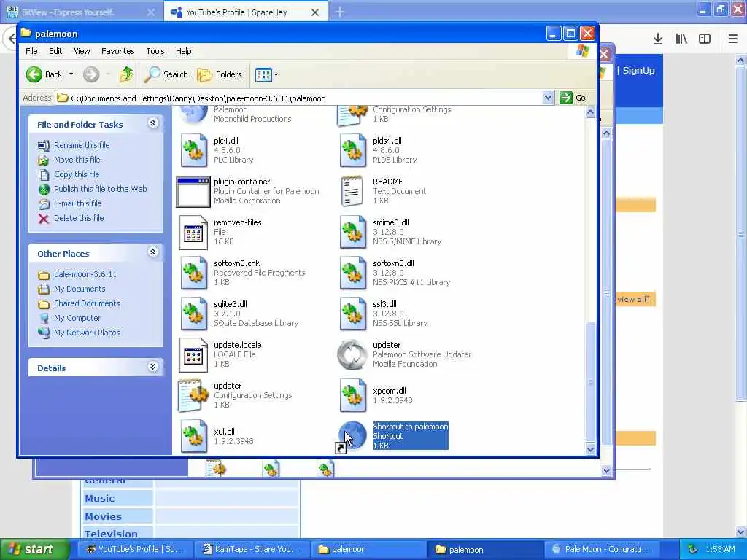Click the file list scrollbar thumb
Viewport: 747px width, 560px height.
click(590, 381)
